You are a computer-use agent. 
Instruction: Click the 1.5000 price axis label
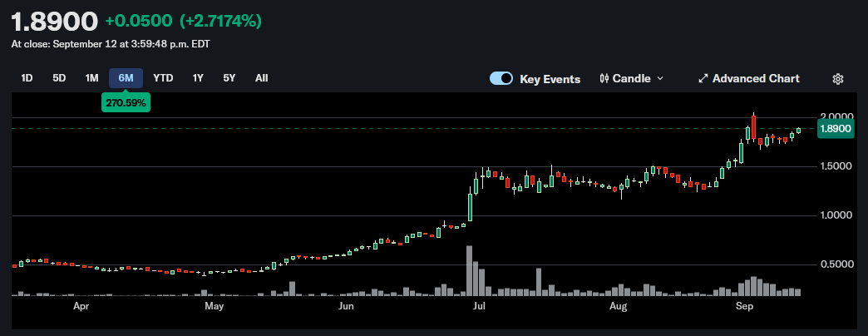836,166
